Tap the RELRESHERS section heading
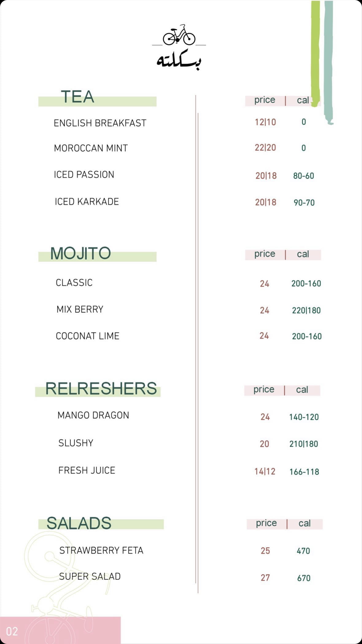This screenshot has height=644, width=362. (x=101, y=388)
